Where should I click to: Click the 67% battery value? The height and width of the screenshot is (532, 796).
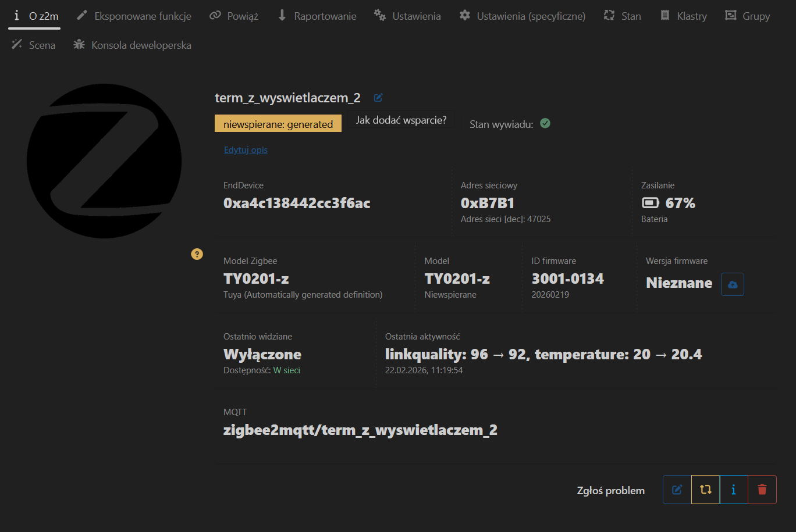coord(681,203)
